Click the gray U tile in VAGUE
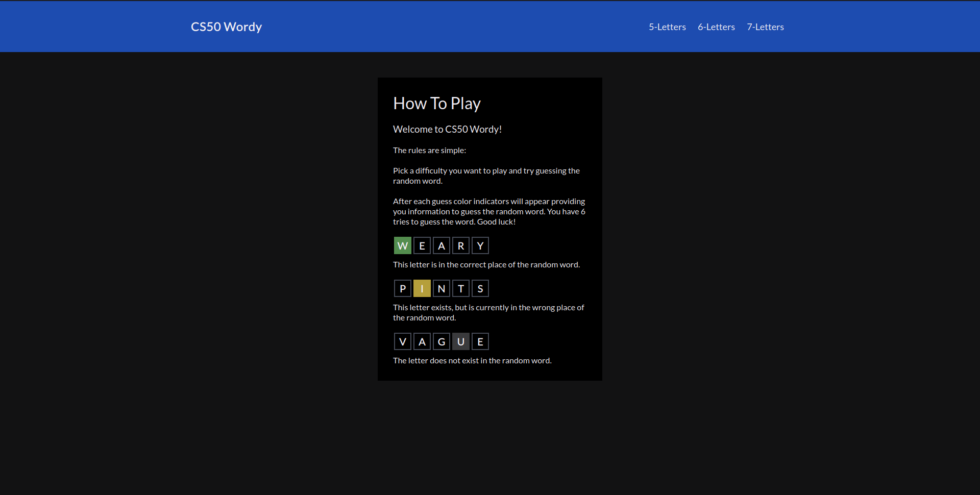980x495 pixels. [x=460, y=341]
